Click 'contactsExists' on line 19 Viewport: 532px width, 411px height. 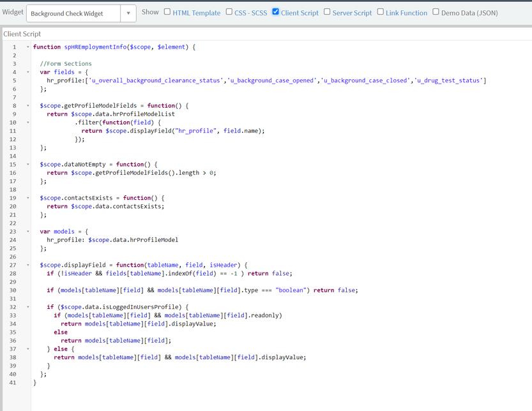click(x=88, y=198)
